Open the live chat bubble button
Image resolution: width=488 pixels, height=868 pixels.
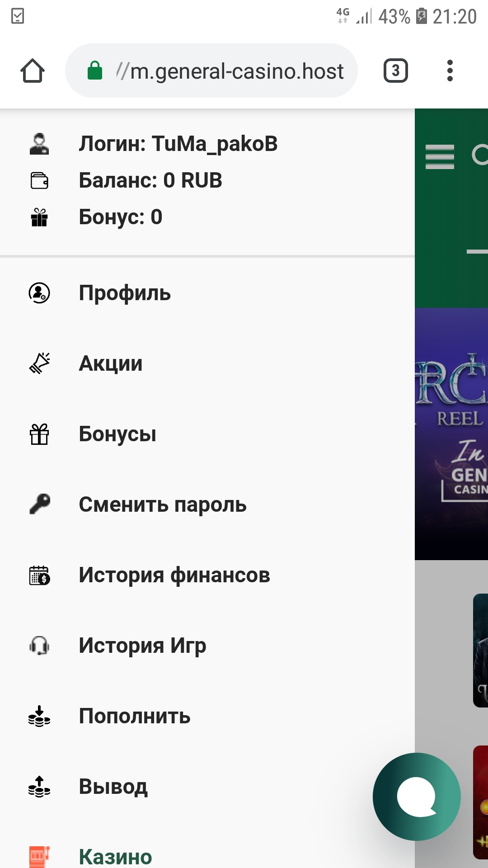pyautogui.click(x=417, y=797)
